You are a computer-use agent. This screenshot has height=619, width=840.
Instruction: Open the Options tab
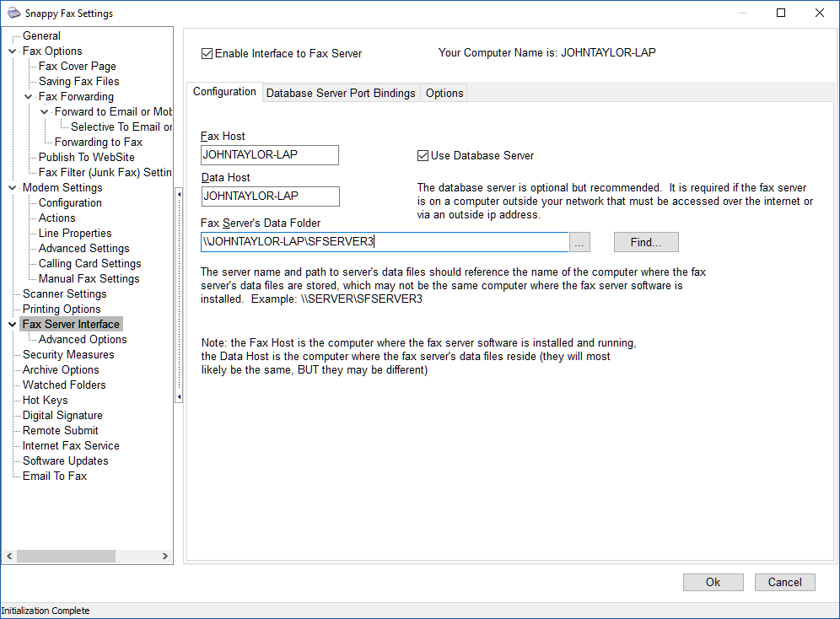(x=444, y=93)
